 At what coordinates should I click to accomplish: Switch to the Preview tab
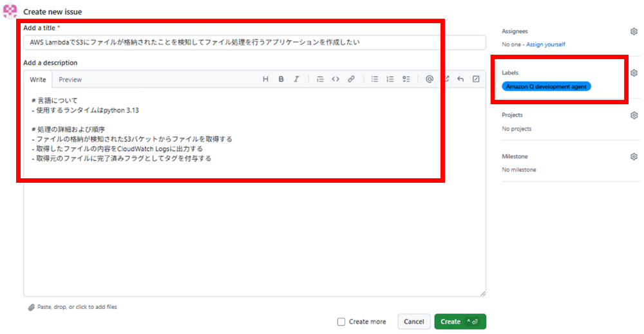click(70, 80)
